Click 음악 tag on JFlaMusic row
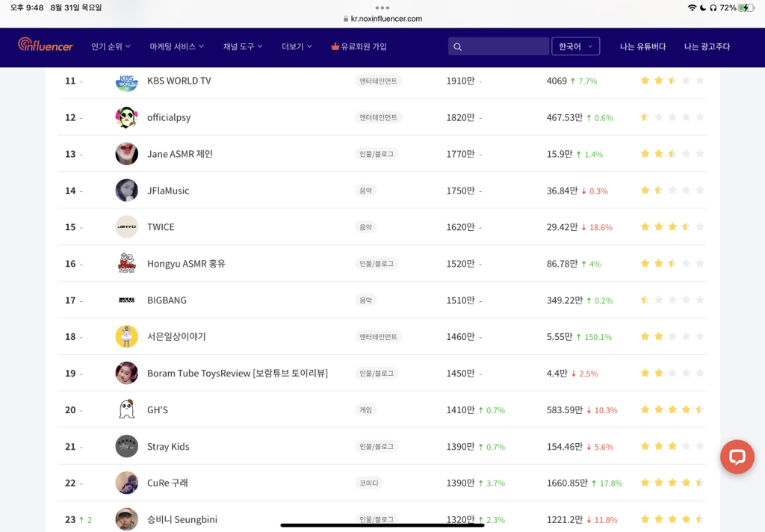 click(365, 191)
